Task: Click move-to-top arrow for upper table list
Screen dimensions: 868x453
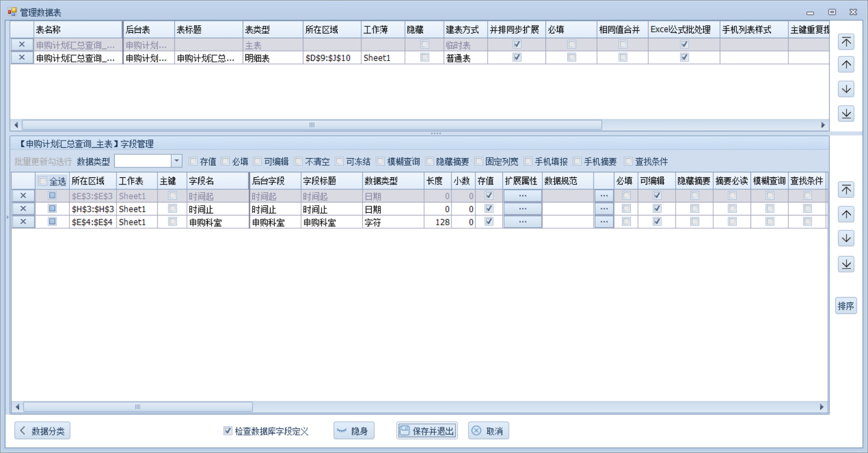Action: pyautogui.click(x=846, y=42)
